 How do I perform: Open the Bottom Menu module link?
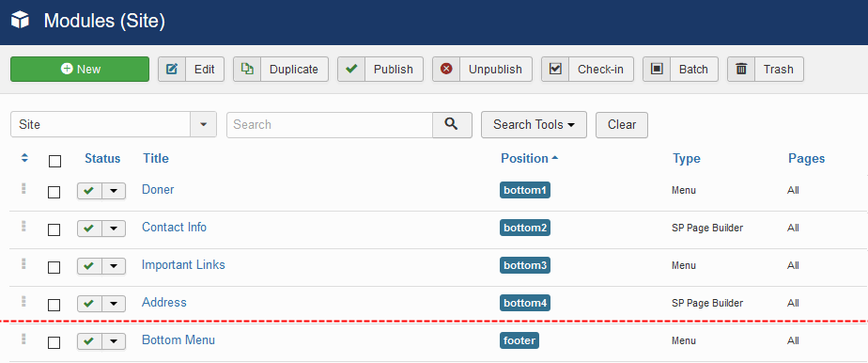point(178,339)
